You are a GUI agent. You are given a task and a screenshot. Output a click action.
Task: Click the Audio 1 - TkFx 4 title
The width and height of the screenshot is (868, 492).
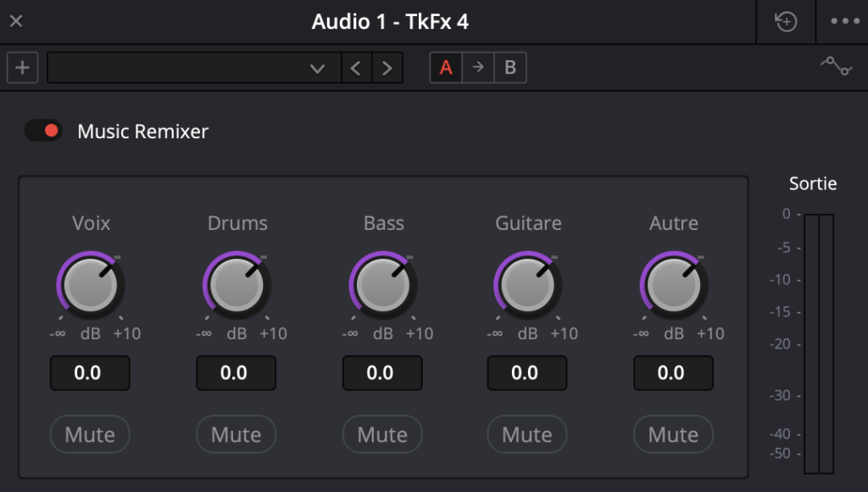click(x=390, y=21)
